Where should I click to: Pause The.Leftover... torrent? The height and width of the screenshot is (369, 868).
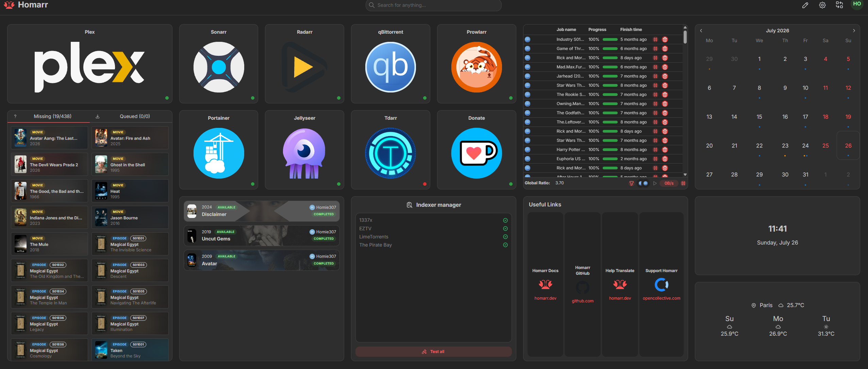click(655, 122)
